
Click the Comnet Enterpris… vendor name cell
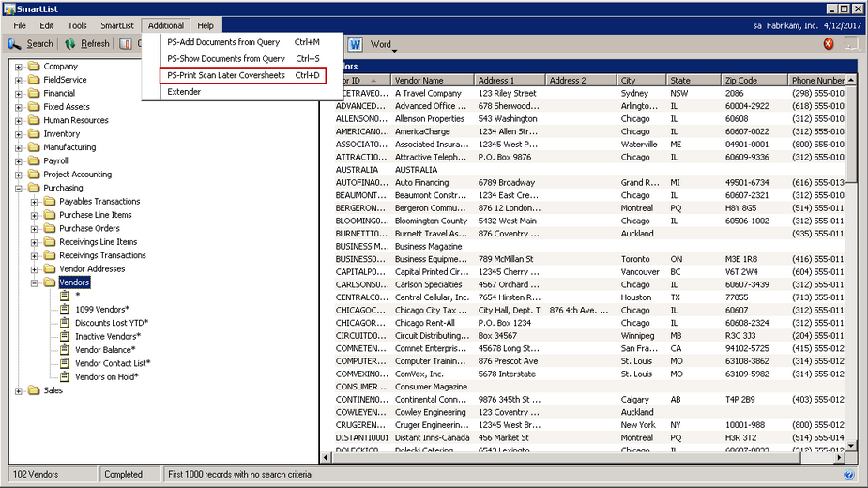pos(433,348)
